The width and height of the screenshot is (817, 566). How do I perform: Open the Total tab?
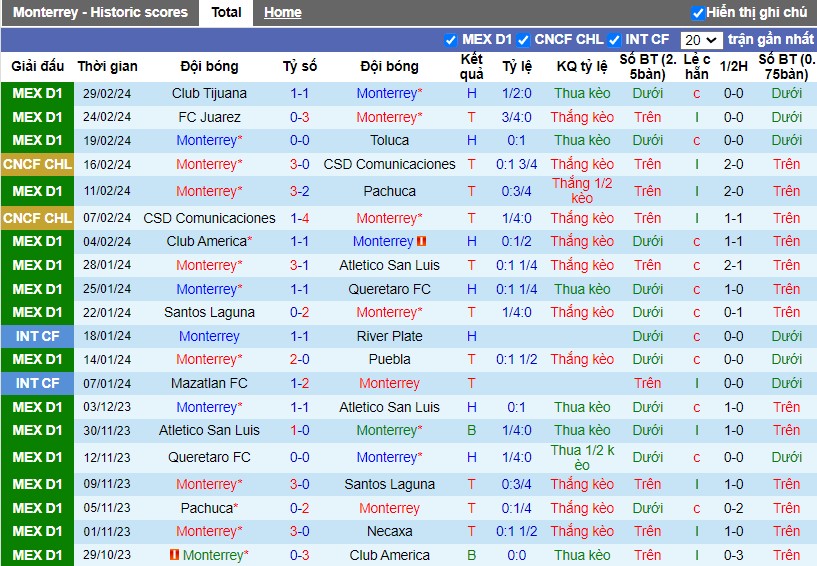[x=226, y=12]
